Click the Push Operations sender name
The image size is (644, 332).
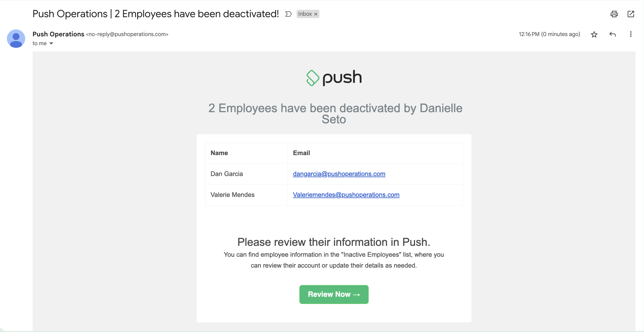pos(58,34)
